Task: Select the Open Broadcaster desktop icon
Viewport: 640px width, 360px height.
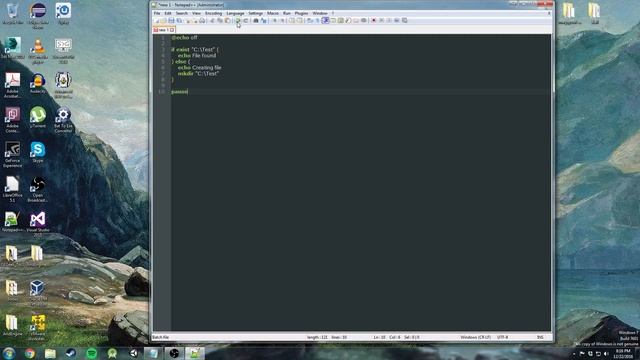Action: (38, 189)
